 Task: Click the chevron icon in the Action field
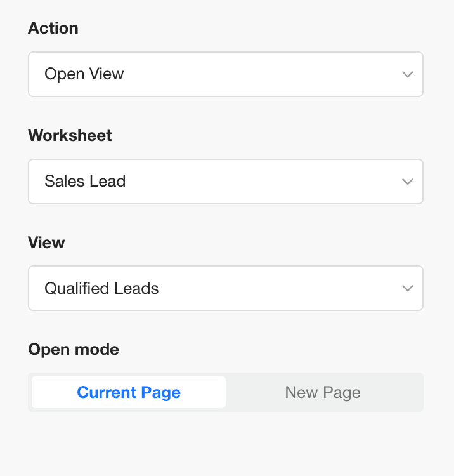[x=408, y=74]
